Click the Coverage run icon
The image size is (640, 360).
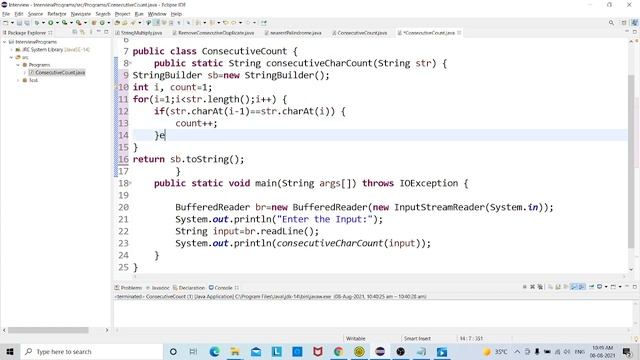[64, 23]
